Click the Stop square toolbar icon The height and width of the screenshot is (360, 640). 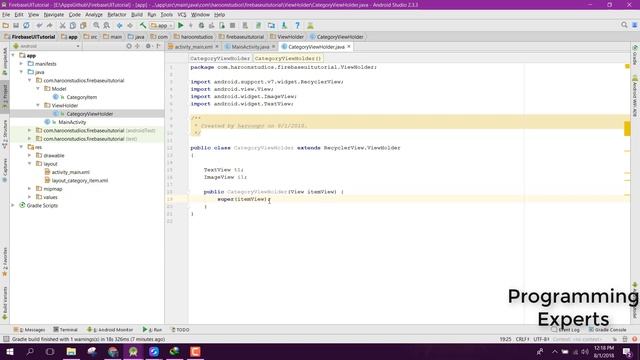click(232, 25)
